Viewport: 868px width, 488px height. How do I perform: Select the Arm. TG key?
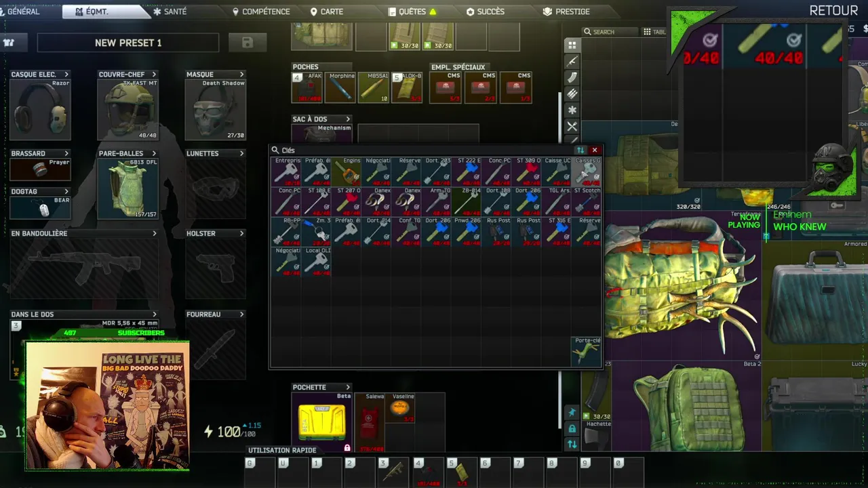coord(436,201)
